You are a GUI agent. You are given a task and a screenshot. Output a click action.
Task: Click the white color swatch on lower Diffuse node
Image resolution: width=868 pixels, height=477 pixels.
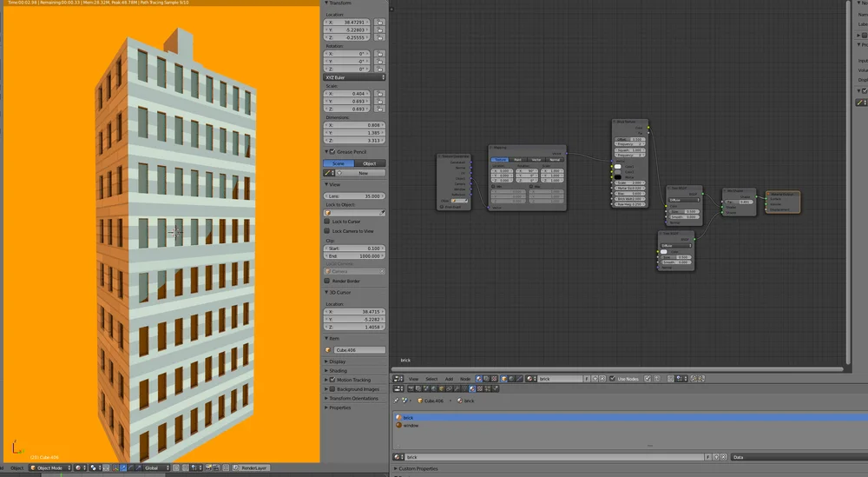(664, 251)
